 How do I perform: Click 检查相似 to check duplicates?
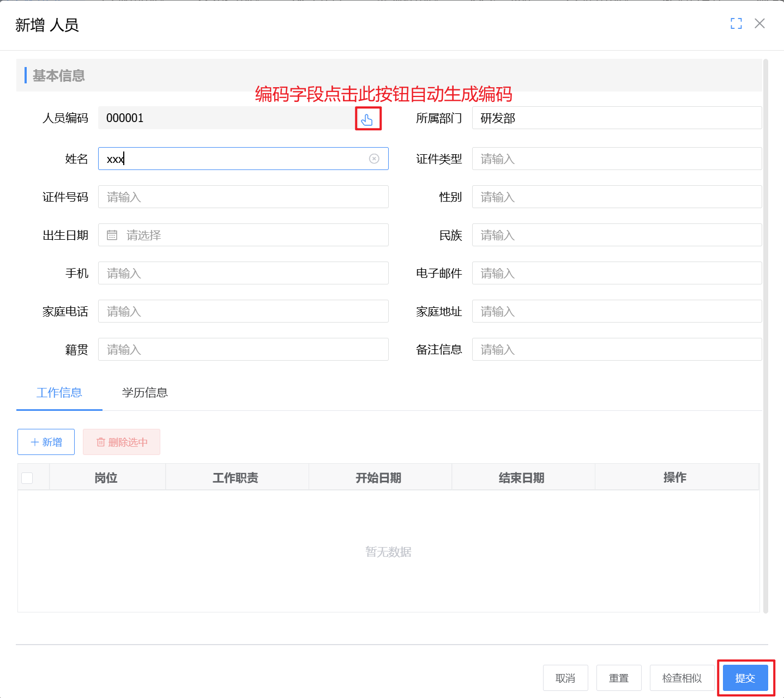(682, 678)
